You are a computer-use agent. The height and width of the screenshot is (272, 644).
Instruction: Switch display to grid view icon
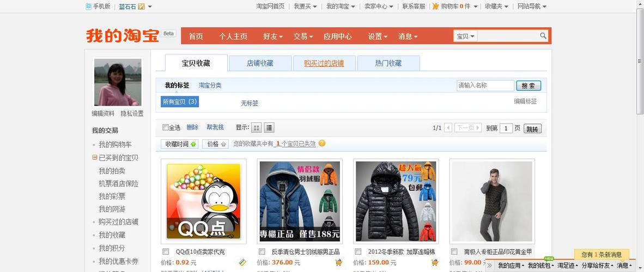point(256,128)
